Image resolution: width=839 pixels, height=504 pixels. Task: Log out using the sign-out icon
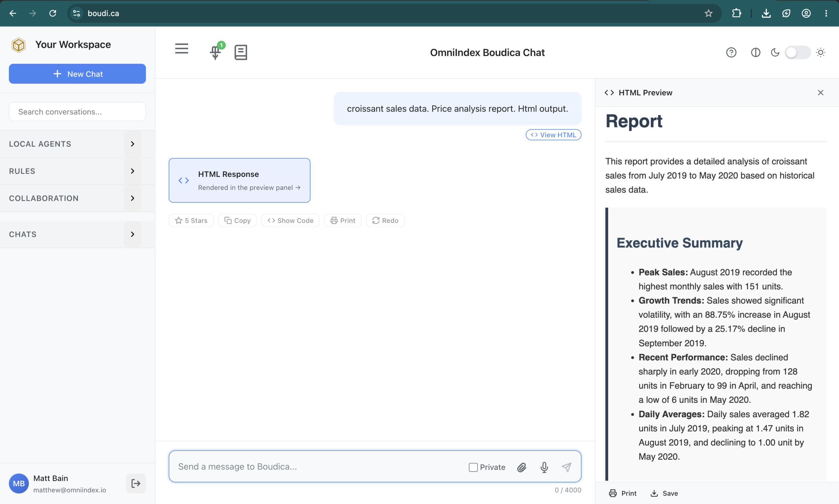[x=136, y=483]
